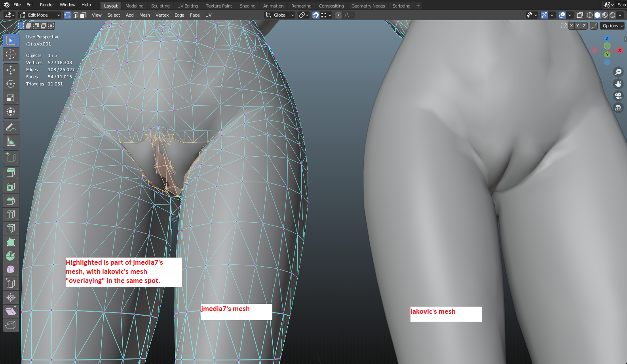The image size is (627, 364).
Task: Open Global transform orientation dropdown
Action: point(280,15)
